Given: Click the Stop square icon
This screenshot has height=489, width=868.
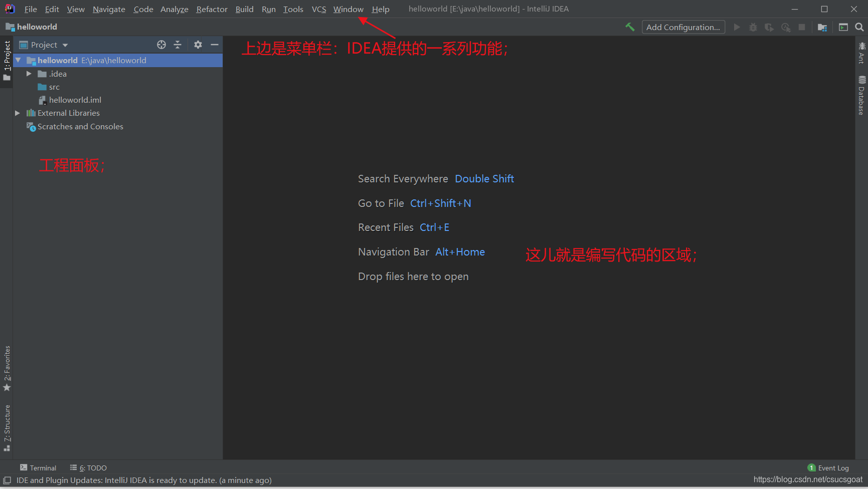Looking at the screenshot, I should coord(802,27).
